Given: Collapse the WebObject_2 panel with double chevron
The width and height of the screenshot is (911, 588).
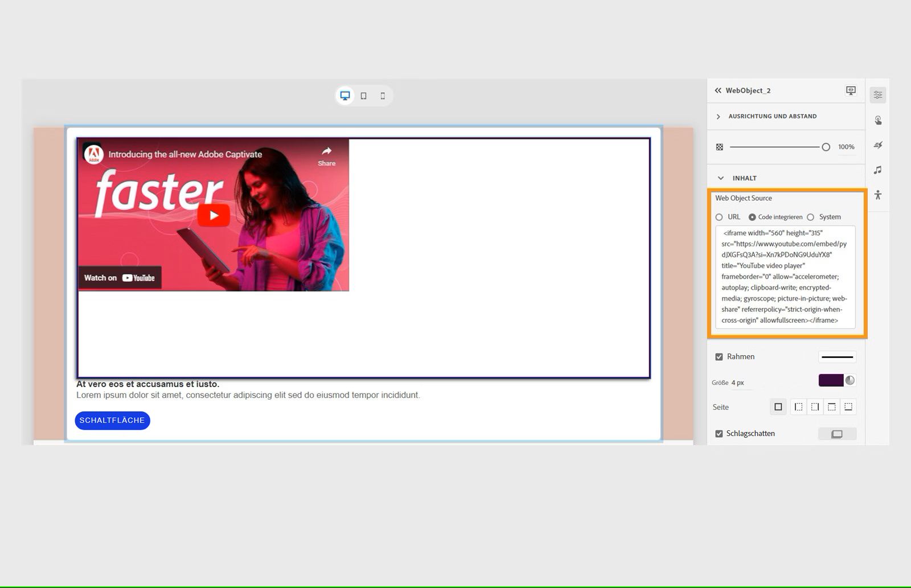Looking at the screenshot, I should [717, 91].
